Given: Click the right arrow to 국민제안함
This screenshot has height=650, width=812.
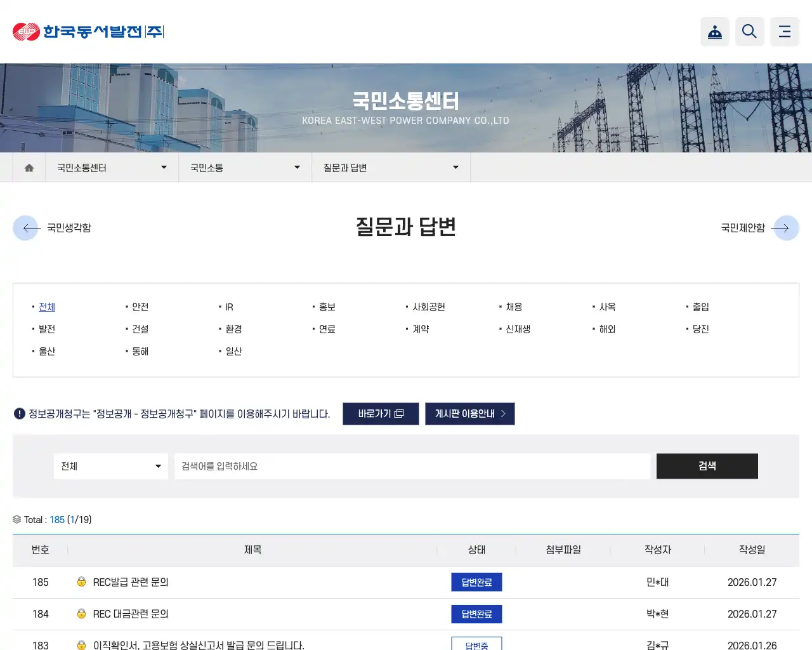Looking at the screenshot, I should point(786,228).
